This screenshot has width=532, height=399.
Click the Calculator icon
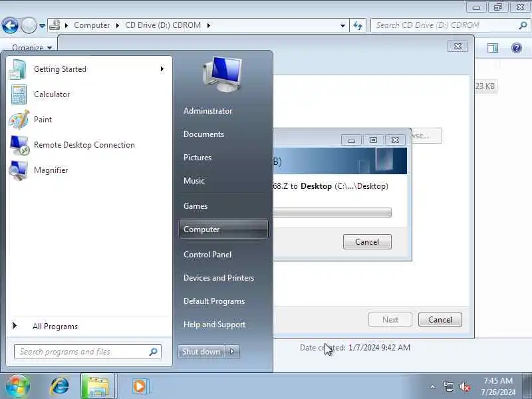[19, 94]
